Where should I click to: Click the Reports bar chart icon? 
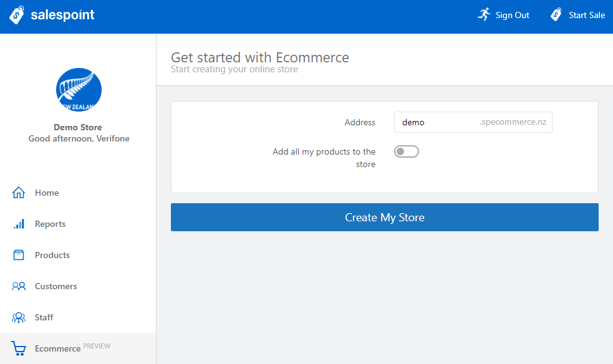(x=19, y=224)
